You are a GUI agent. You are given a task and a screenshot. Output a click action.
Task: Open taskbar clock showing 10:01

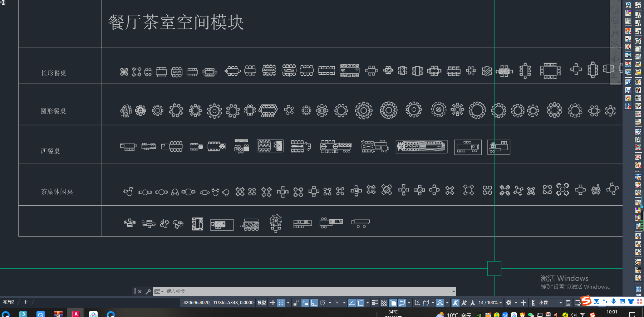tap(612, 312)
